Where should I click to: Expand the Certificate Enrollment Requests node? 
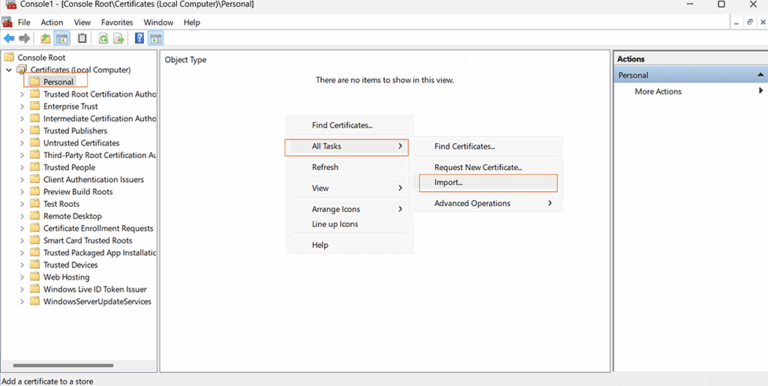coord(22,228)
